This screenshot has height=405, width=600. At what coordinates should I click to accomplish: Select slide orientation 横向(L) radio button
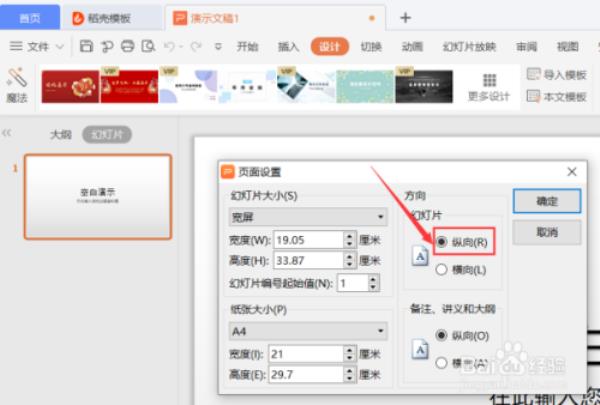click(x=442, y=269)
